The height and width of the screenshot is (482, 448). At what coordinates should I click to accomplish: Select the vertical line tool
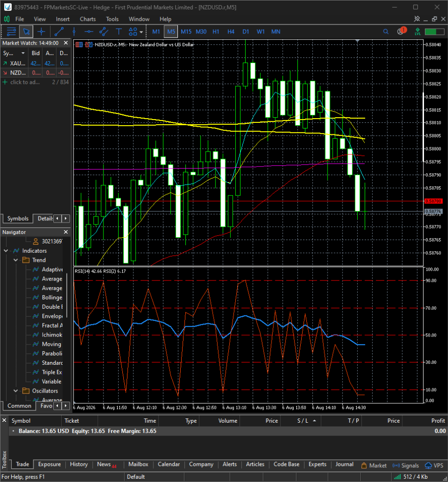(74, 32)
